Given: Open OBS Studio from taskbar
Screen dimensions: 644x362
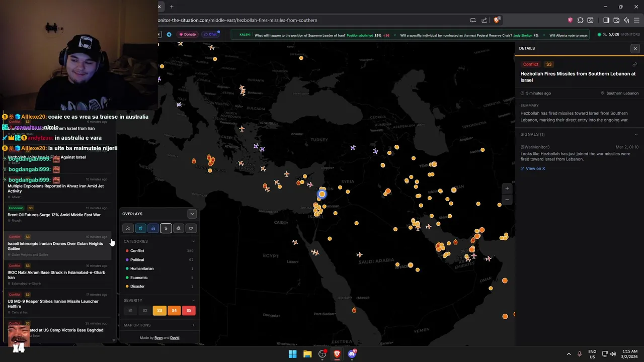Looking at the screenshot, I should pos(323,354).
